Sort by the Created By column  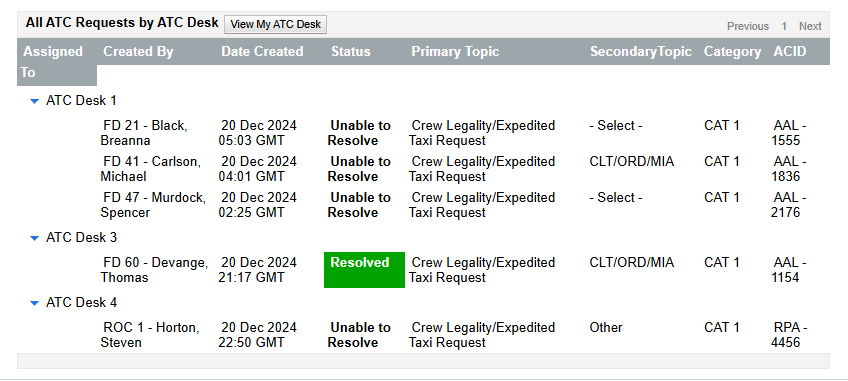point(138,51)
